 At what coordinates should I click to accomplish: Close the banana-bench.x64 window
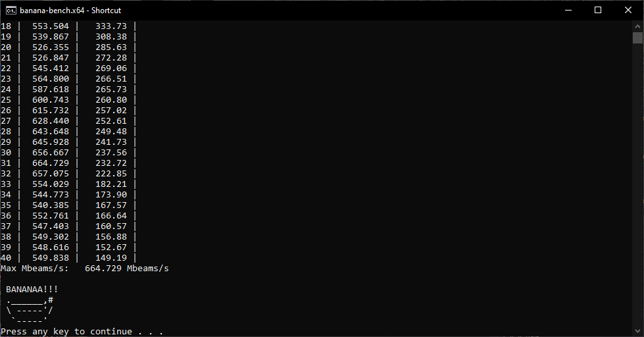pos(628,11)
